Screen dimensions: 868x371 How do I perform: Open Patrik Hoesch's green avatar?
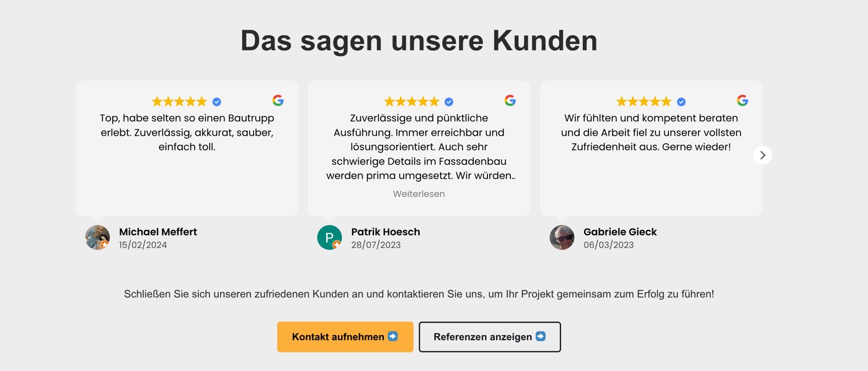(x=329, y=237)
